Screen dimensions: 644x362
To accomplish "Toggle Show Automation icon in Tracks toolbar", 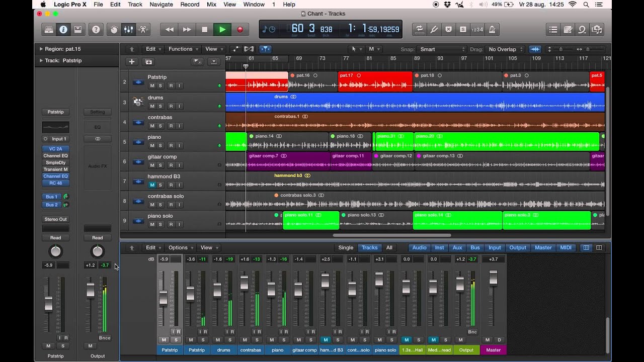I will [235, 49].
